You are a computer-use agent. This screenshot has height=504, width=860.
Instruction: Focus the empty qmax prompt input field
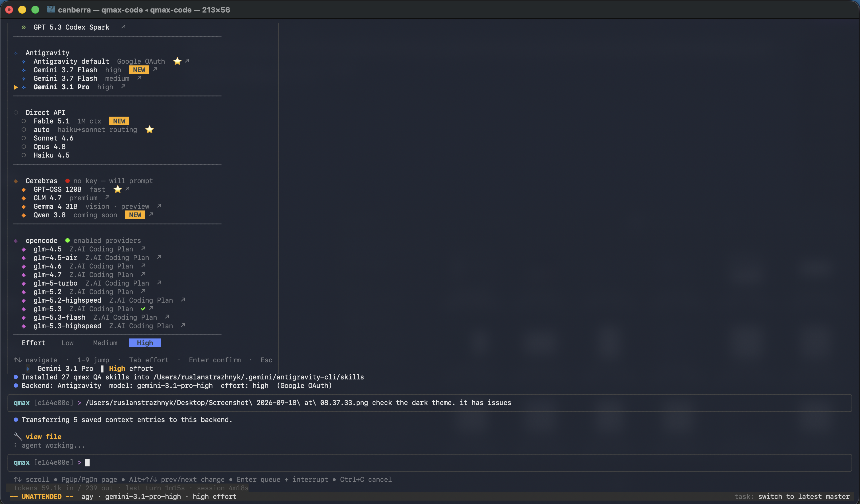(x=430, y=462)
